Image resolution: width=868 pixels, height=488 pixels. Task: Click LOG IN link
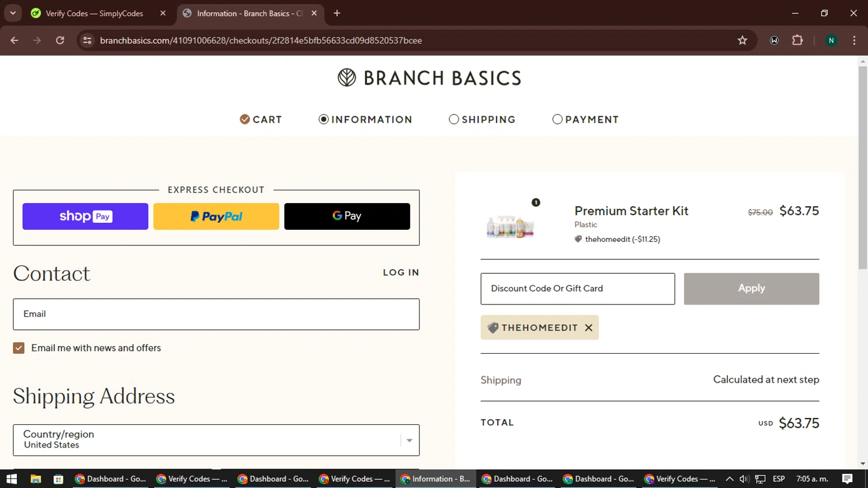coord(401,273)
